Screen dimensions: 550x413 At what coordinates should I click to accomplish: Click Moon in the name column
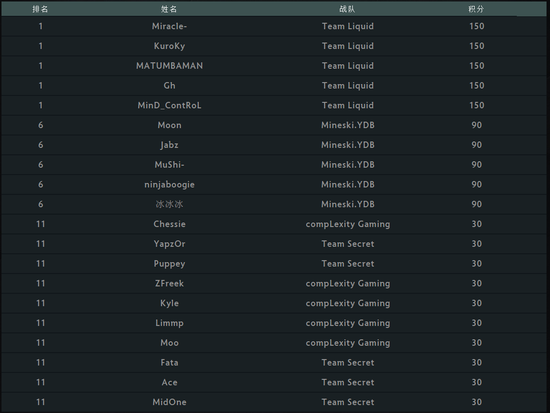pos(169,125)
